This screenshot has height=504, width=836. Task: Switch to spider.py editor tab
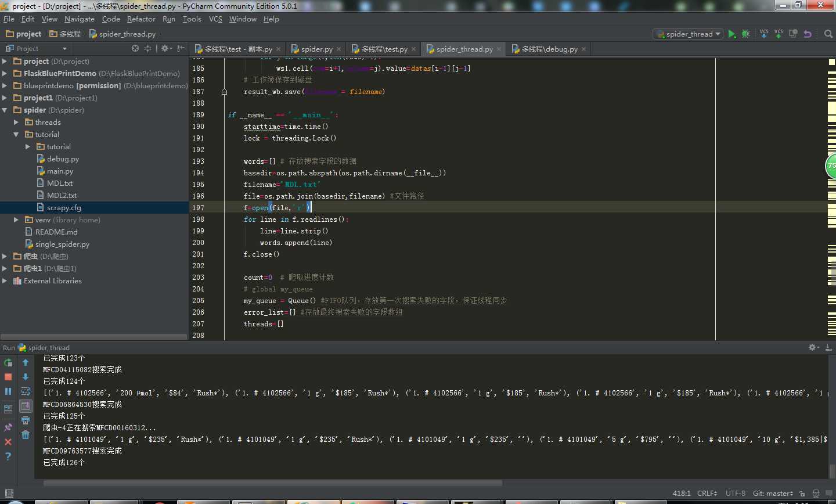[x=316, y=49]
